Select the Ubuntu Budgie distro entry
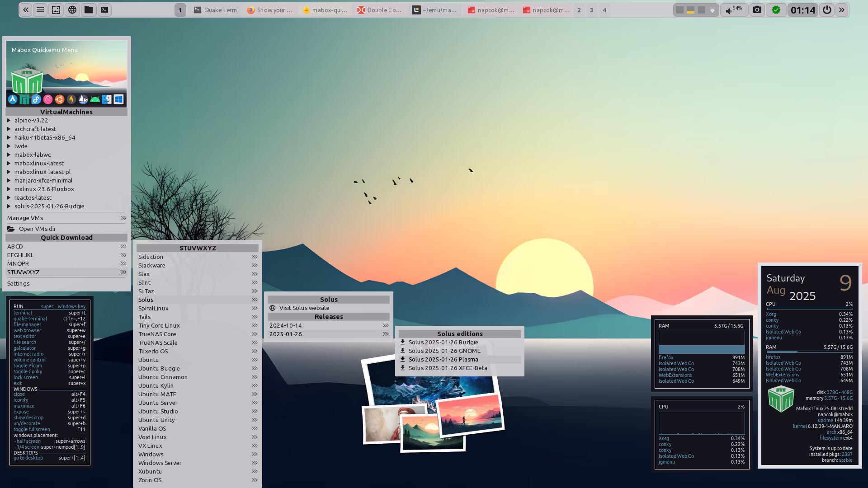This screenshot has width=868, height=488. click(x=159, y=368)
